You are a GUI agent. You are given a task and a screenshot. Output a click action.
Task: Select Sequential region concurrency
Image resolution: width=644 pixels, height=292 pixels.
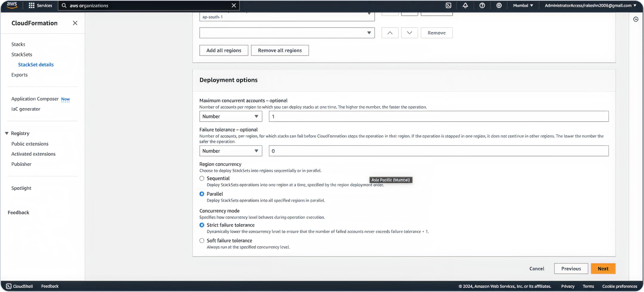point(202,178)
